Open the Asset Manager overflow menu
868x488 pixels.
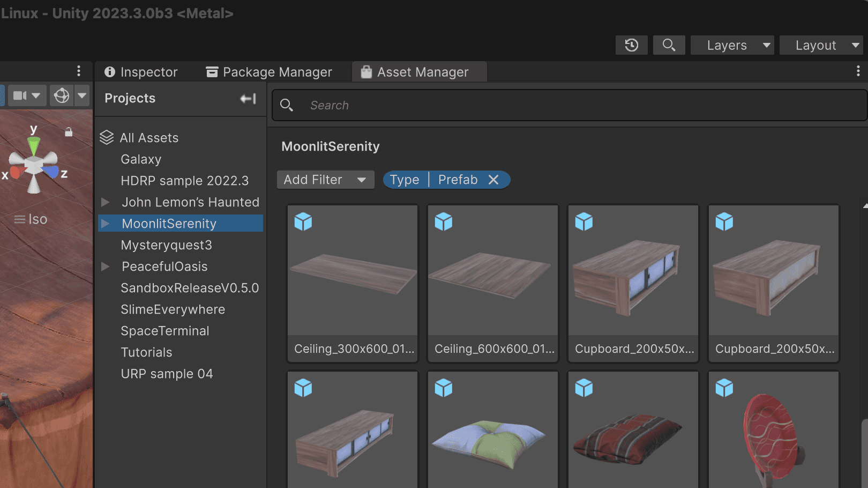[x=859, y=71]
